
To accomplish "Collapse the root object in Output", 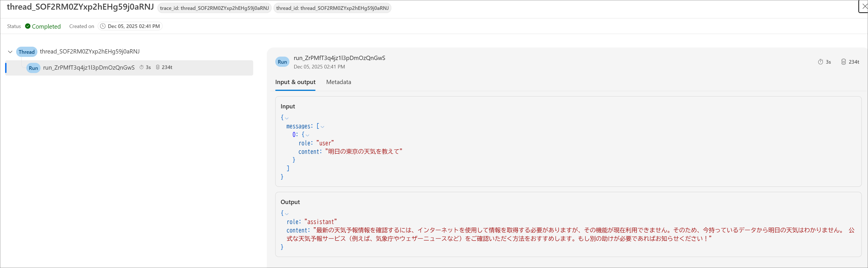I will 287,214.
